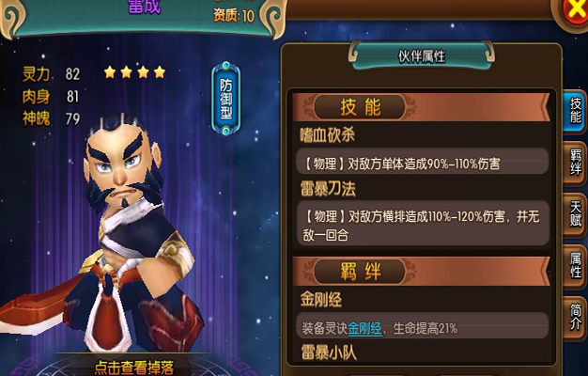Open the 技能 side tab

click(x=575, y=111)
